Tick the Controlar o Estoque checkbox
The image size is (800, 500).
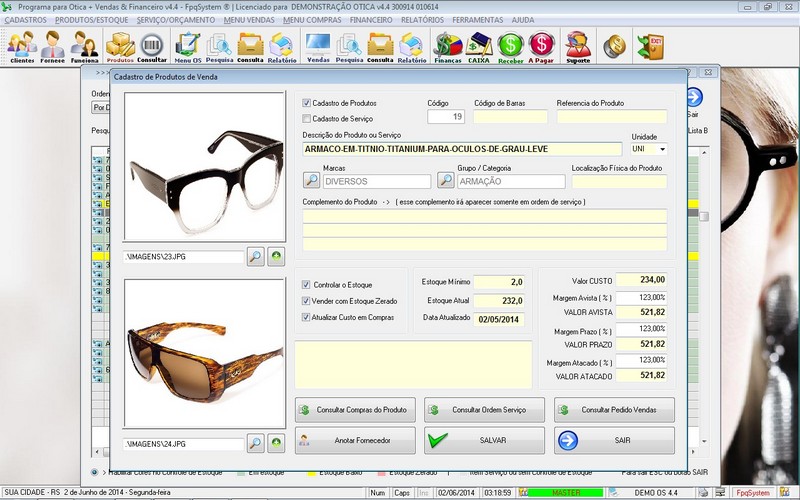pyautogui.click(x=306, y=285)
